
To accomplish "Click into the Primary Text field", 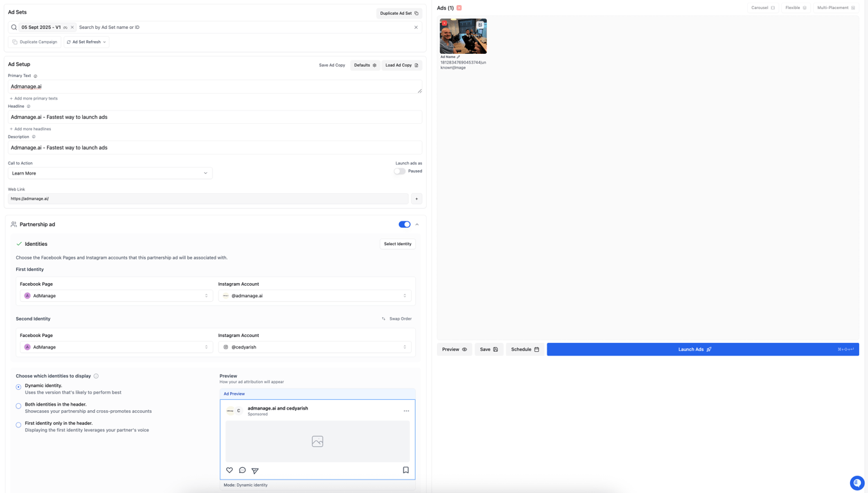I will click(215, 87).
